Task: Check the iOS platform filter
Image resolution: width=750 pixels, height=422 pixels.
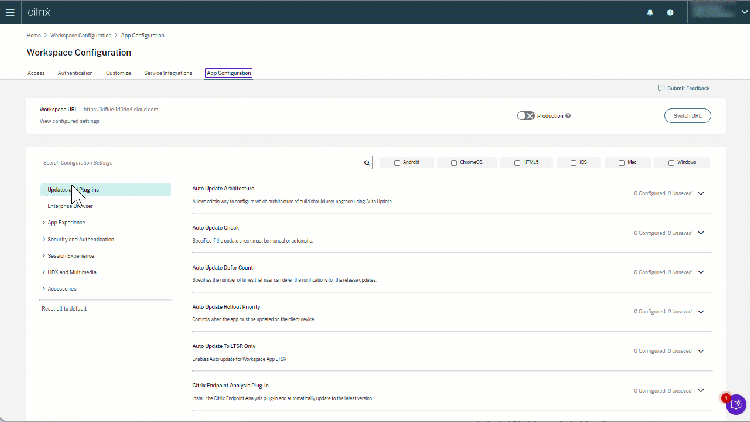Action: [573, 163]
